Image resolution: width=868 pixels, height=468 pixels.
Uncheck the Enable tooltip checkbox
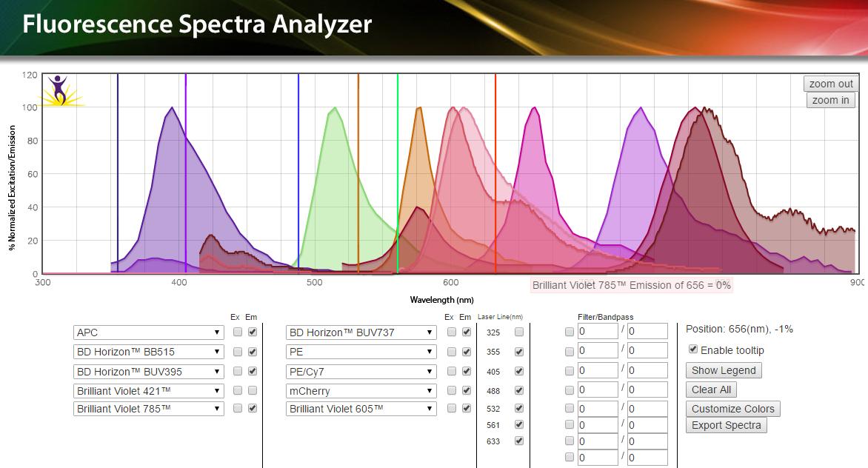(x=693, y=350)
